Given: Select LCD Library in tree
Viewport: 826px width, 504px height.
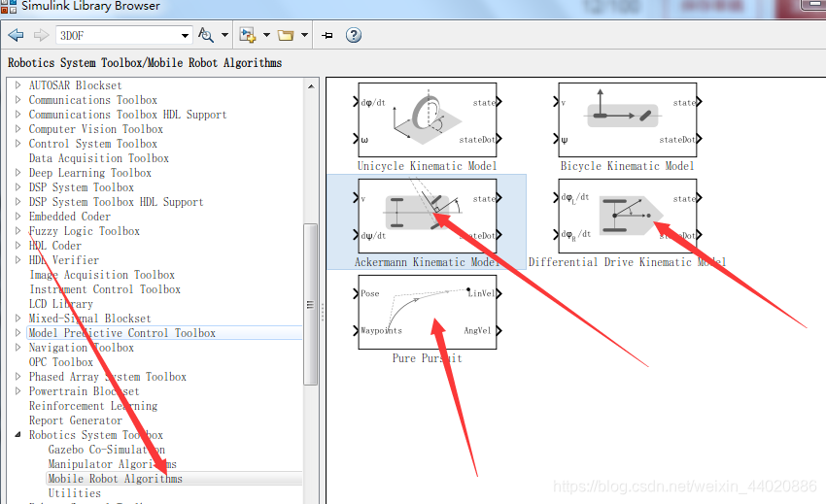Looking at the screenshot, I should coord(60,303).
